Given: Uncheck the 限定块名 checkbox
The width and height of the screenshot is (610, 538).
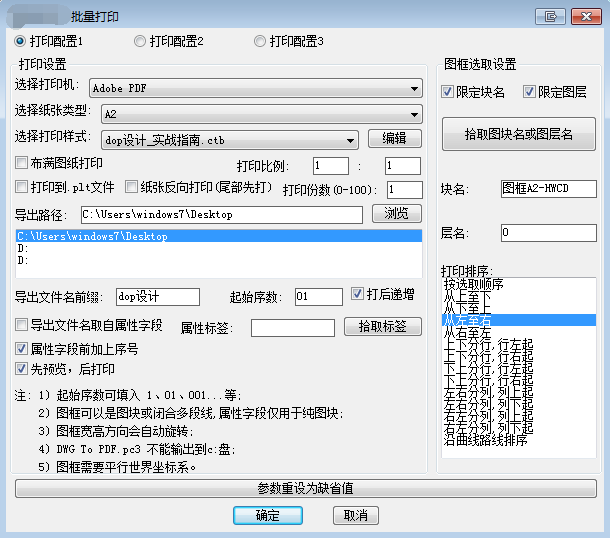Looking at the screenshot, I should coord(448,92).
